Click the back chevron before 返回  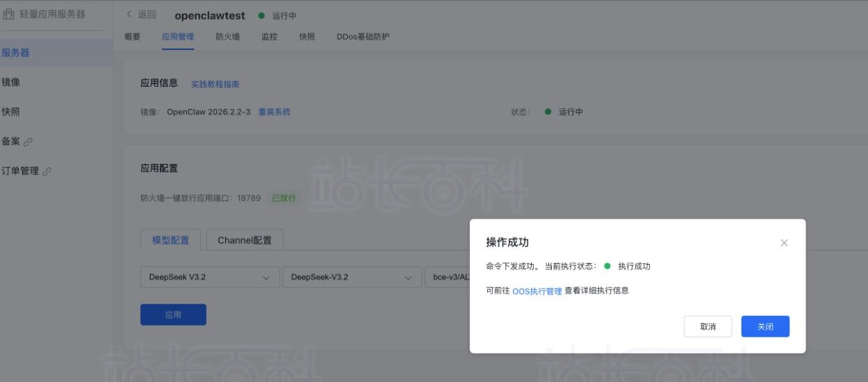[x=129, y=15]
